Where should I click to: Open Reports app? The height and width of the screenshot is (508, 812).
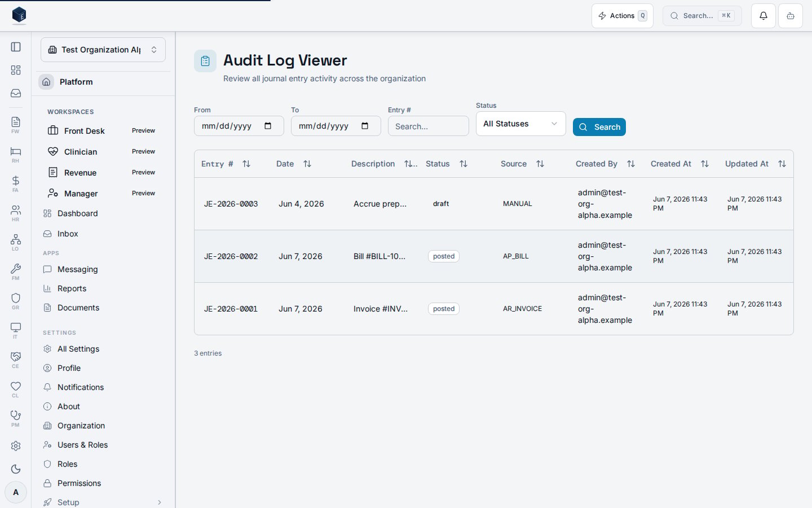103,288
